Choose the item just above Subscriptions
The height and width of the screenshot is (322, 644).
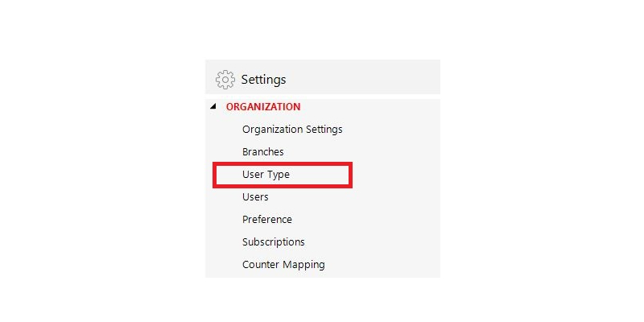coord(267,219)
